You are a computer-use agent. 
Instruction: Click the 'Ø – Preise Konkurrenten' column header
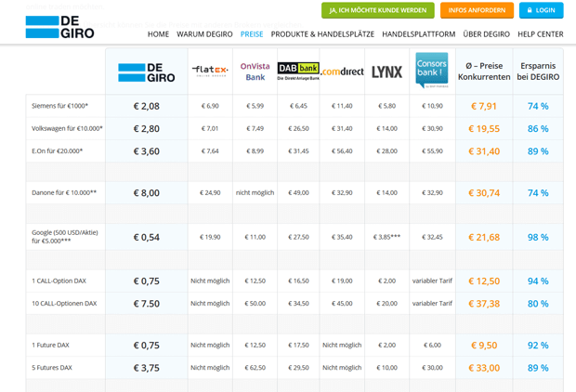click(484, 72)
